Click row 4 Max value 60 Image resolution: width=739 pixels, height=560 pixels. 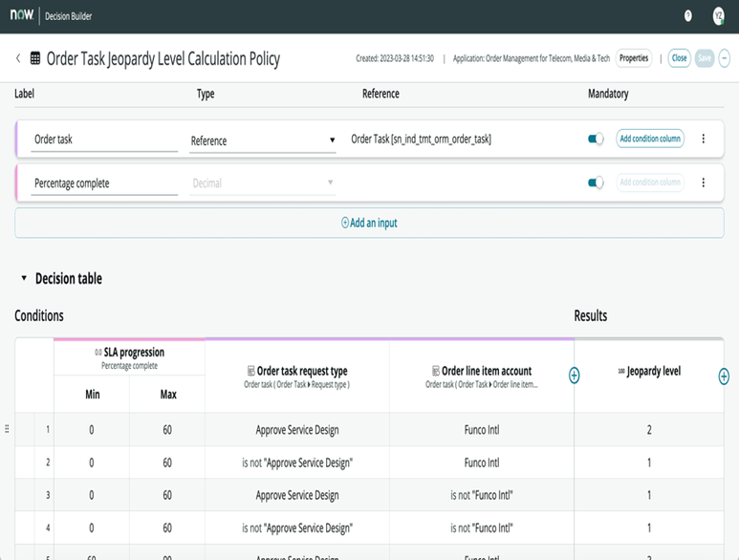click(x=167, y=528)
